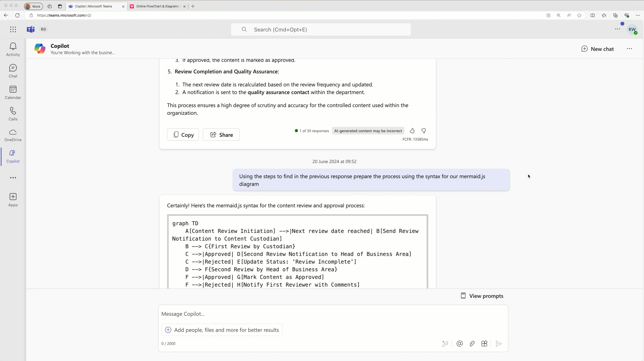Click the Microsoft Teams logo
The image size is (644, 361).
pos(31,29)
